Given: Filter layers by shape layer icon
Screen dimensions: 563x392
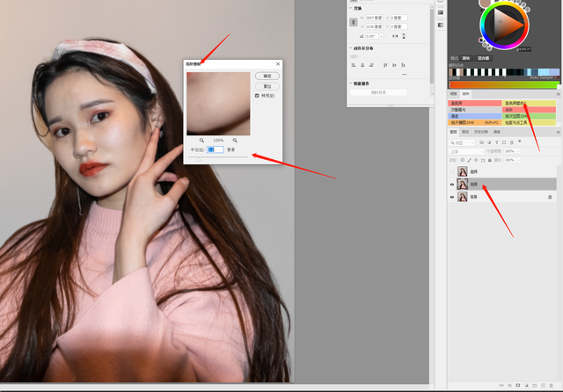Looking at the screenshot, I should [x=504, y=142].
